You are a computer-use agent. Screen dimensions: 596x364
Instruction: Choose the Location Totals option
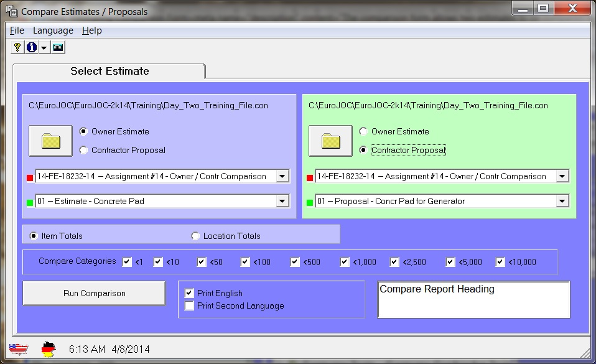pos(196,236)
